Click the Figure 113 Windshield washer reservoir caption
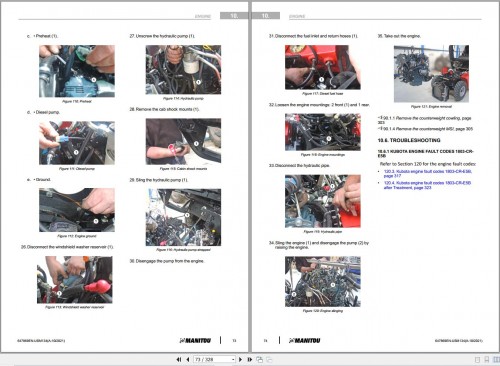Image resolution: width=500 pixels, height=366 pixels. point(75,307)
